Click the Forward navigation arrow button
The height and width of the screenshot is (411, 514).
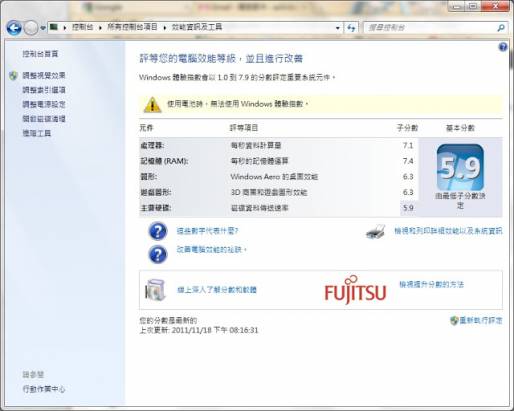click(x=31, y=28)
